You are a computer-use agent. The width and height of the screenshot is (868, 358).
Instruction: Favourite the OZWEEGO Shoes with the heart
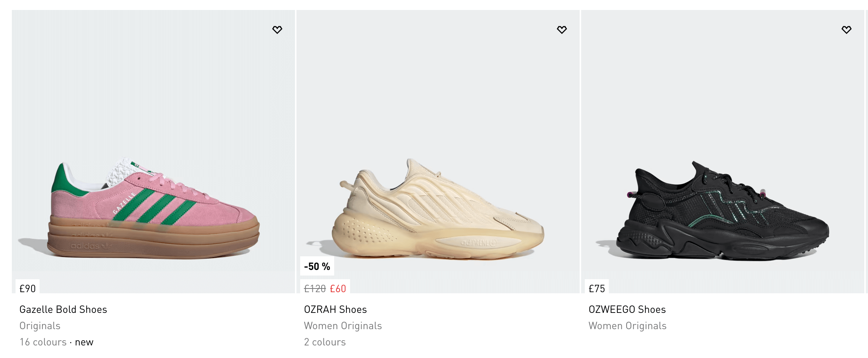pos(847,30)
